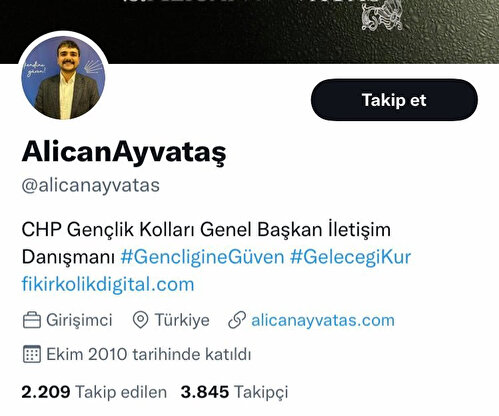499x416 pixels.
Task: Click the location pin icon
Action: 140,320
